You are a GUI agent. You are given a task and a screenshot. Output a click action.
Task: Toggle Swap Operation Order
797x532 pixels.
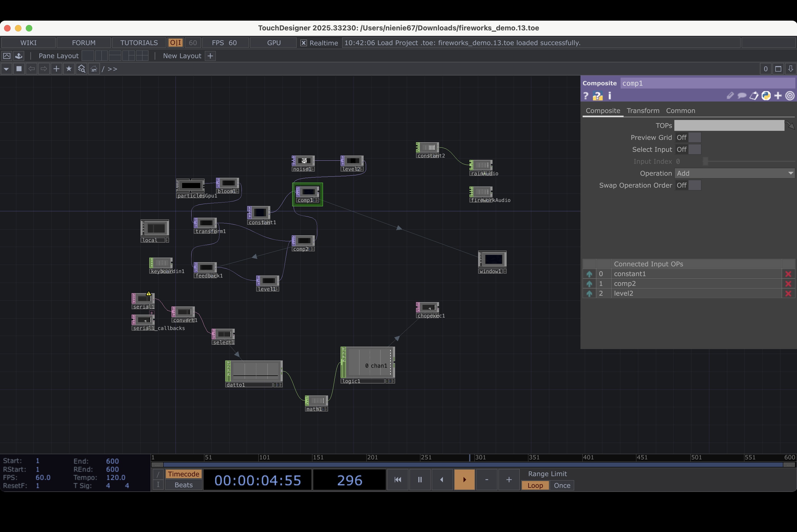click(688, 185)
